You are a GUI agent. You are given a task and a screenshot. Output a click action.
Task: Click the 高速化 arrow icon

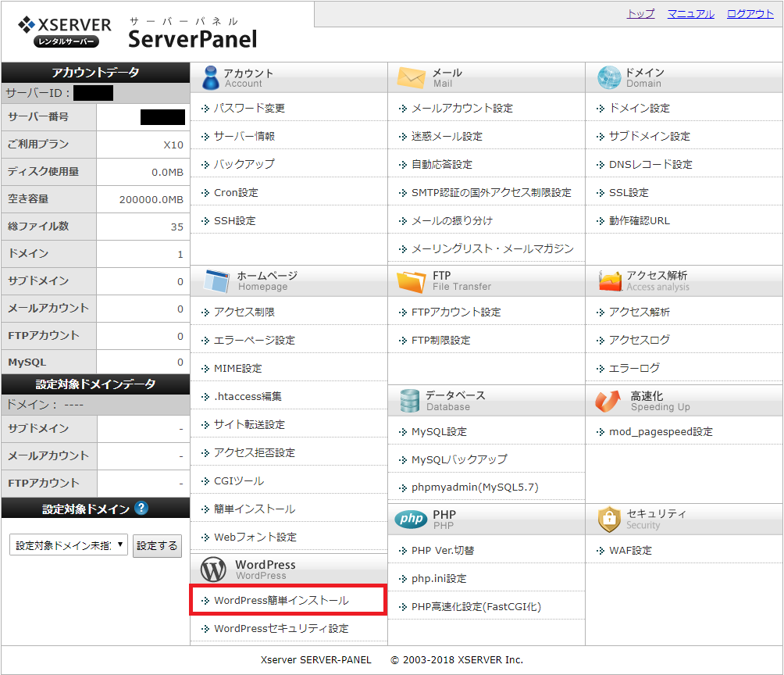[x=608, y=401]
